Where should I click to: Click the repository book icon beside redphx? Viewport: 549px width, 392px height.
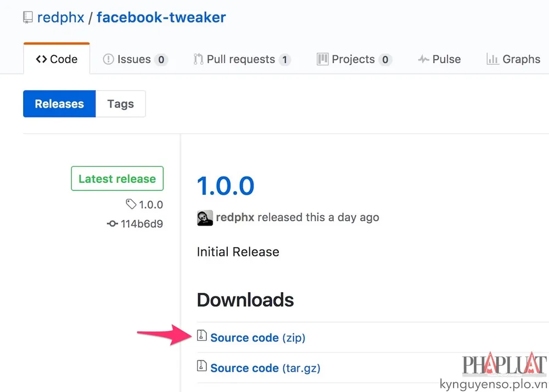click(27, 16)
